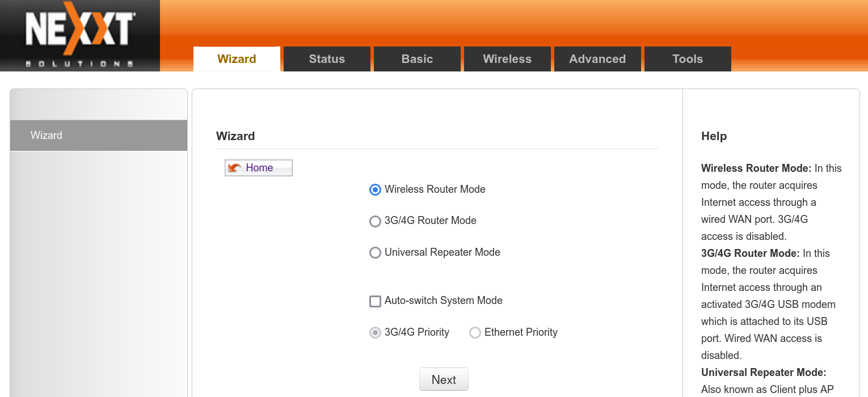Select Wireless Router Mode radio button
Image resolution: width=868 pixels, height=397 pixels.
coord(375,190)
